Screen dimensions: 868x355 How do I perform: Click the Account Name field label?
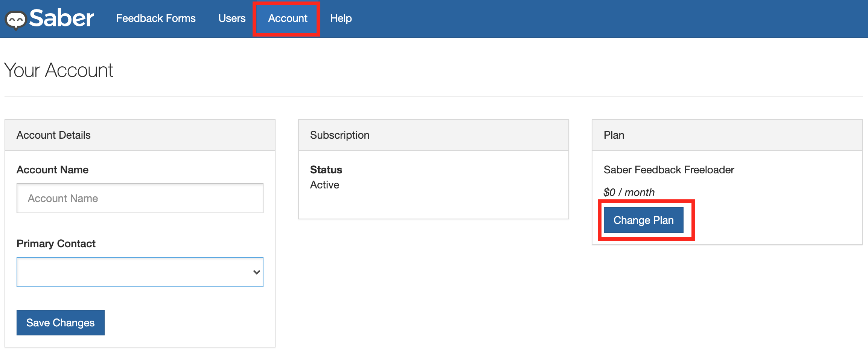pyautogui.click(x=52, y=170)
